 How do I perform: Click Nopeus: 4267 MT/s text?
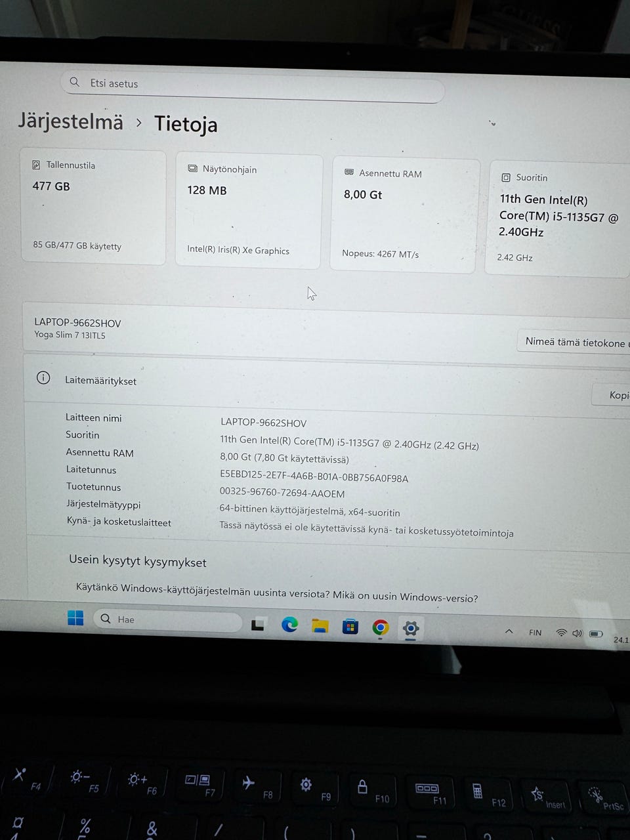(x=380, y=254)
